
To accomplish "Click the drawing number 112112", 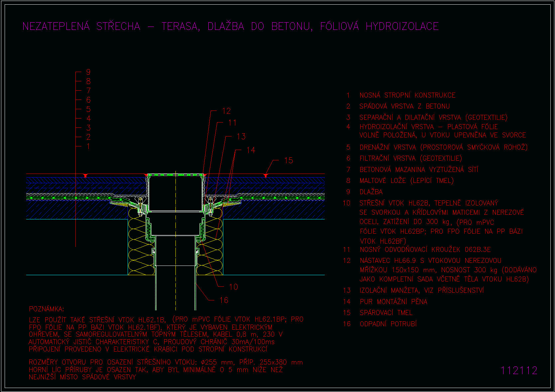I will coord(519,370).
